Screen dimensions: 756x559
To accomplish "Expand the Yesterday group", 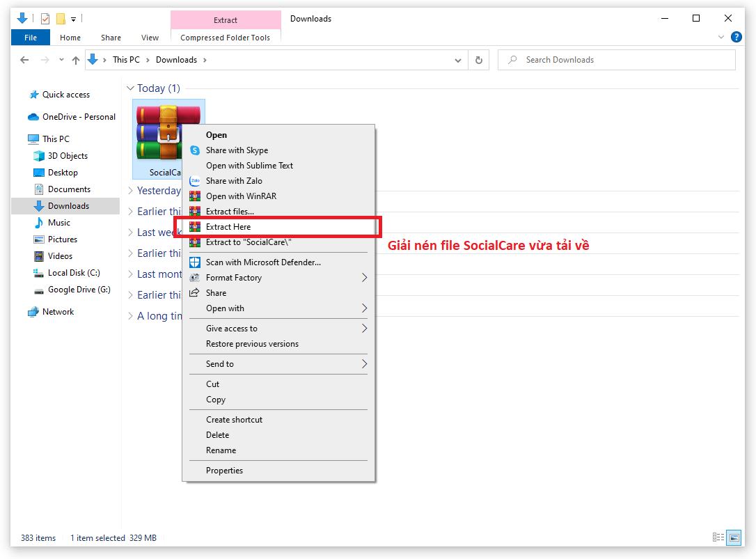I will click(130, 191).
